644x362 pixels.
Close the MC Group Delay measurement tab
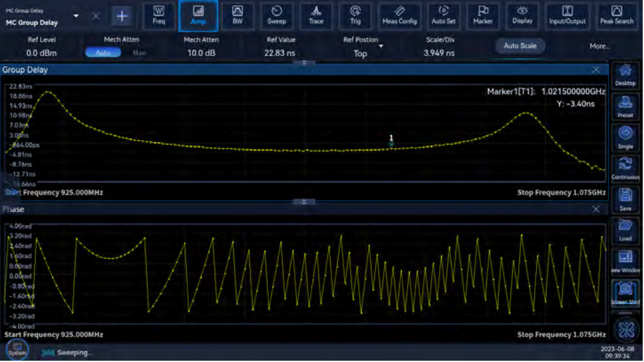96,16
